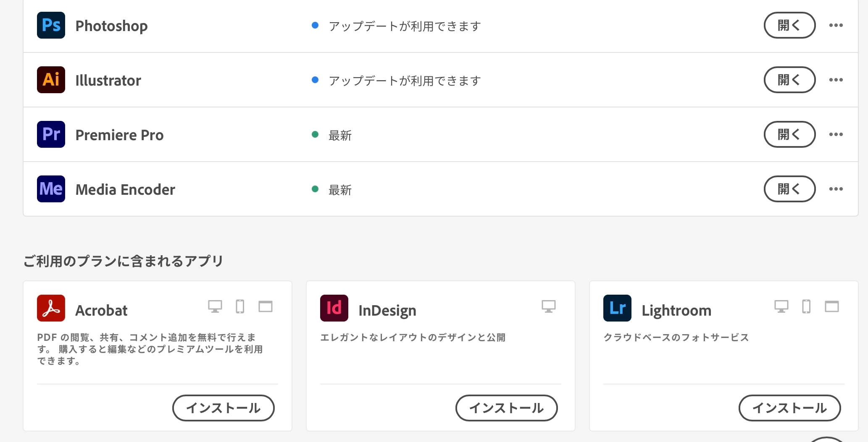This screenshot has height=442, width=868.
Task: Click InDesign's エレガントなレイアウト description
Action: (x=413, y=337)
